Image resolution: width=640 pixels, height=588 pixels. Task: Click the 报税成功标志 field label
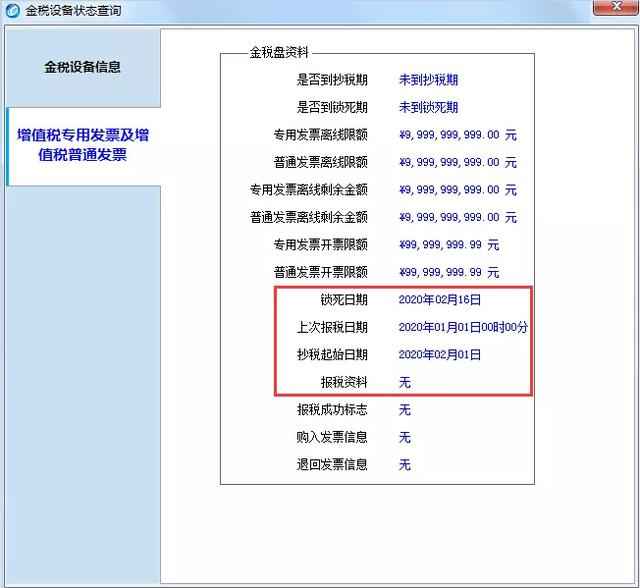[x=332, y=409]
